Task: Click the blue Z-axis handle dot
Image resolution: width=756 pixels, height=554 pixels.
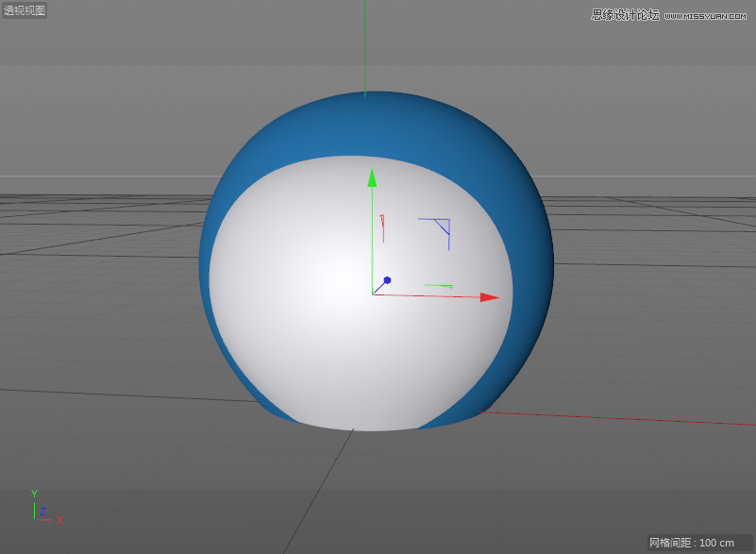Action: coord(388,280)
